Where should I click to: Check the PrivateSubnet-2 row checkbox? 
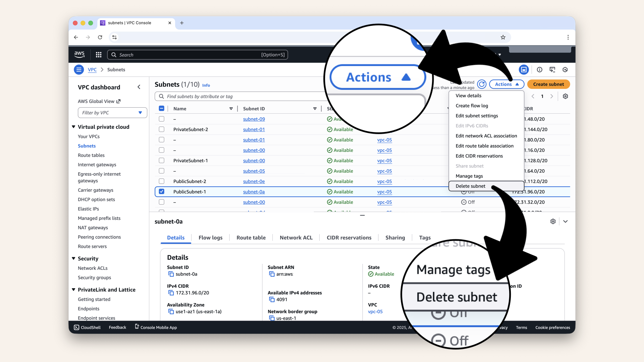coord(162,129)
